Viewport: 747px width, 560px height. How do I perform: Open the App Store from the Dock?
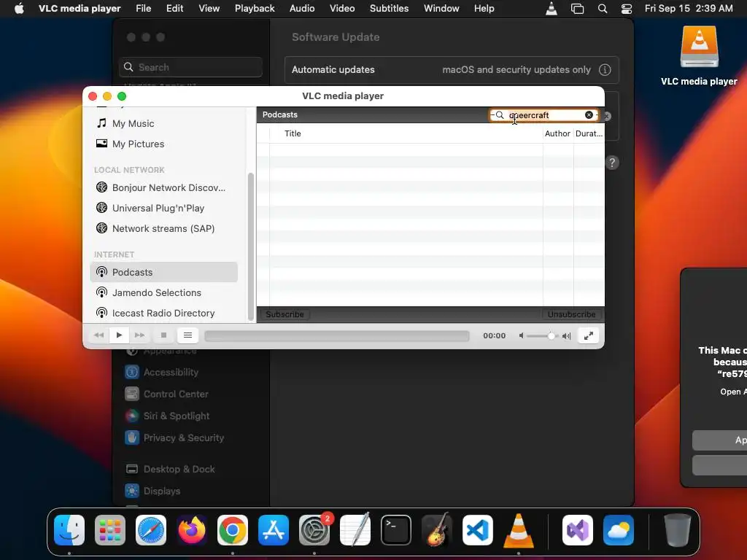274,530
